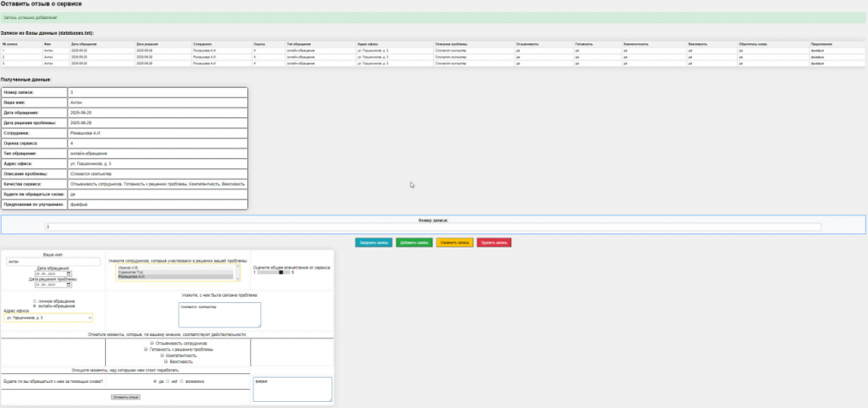Open calendar picker for 'Дата обращения'
Viewport: 868px width, 408px height.
69,273
